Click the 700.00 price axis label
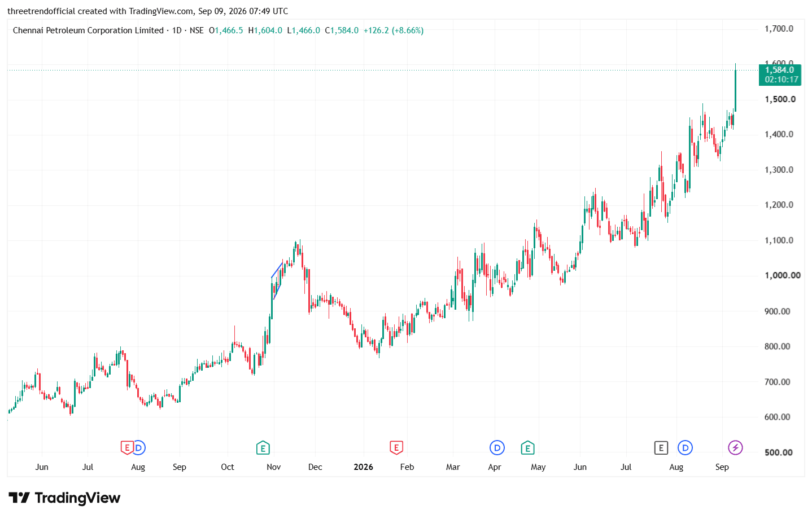 tap(778, 382)
